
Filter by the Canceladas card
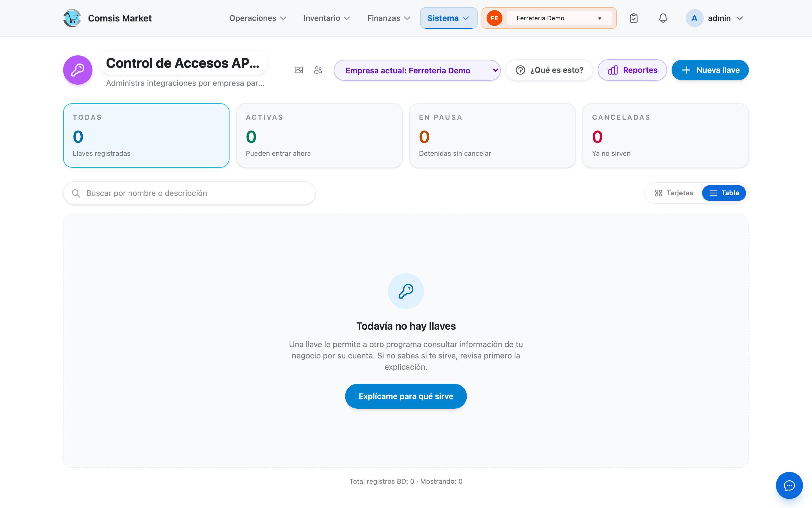click(665, 135)
